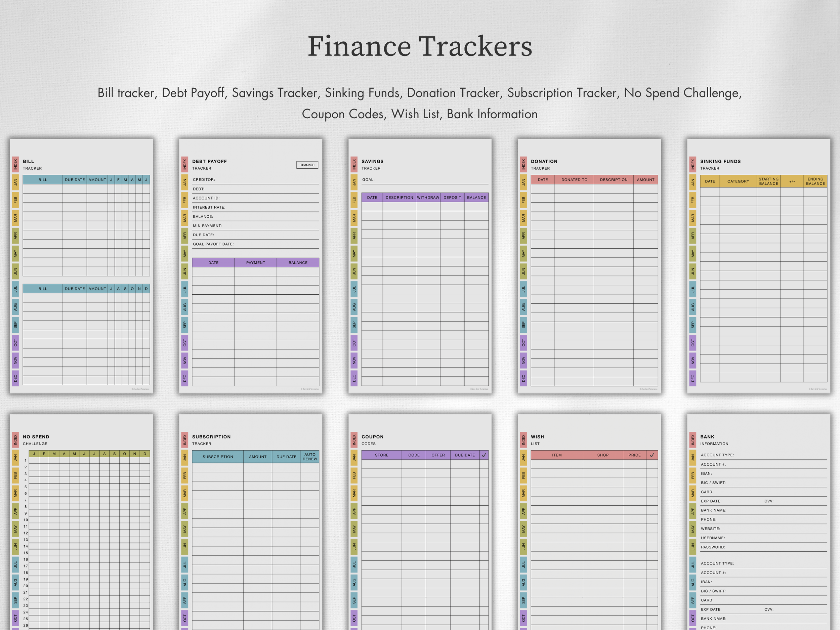This screenshot has width=840, height=630.
Task: Jump to the JUL tab on Debt Payoff page
Action: click(x=185, y=289)
